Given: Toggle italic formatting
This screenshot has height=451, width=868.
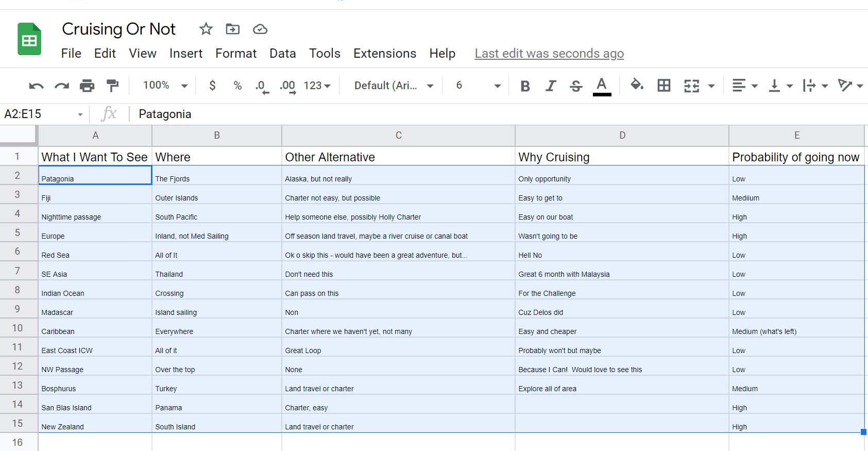Looking at the screenshot, I should click(551, 86).
